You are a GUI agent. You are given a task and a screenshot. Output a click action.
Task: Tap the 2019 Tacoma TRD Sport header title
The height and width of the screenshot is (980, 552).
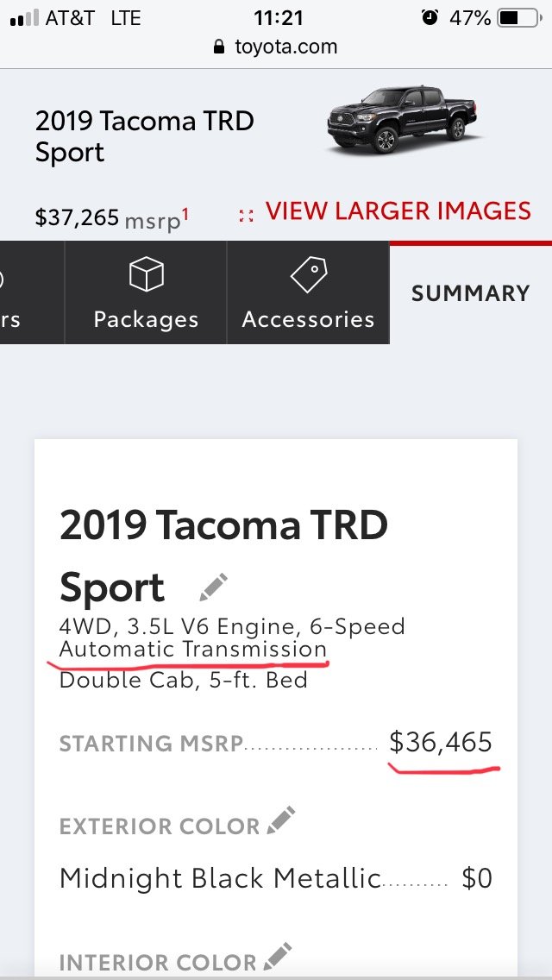point(144,136)
